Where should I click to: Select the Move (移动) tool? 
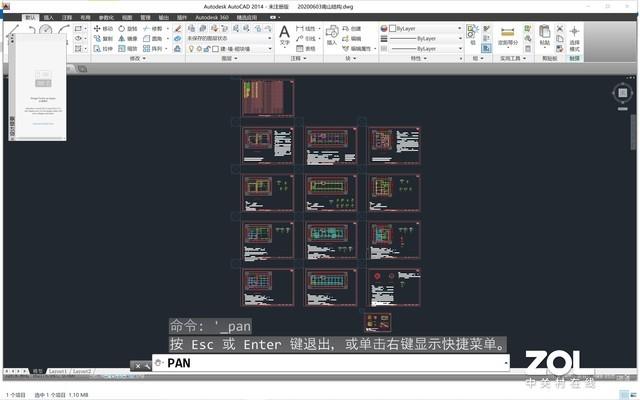pyautogui.click(x=103, y=29)
